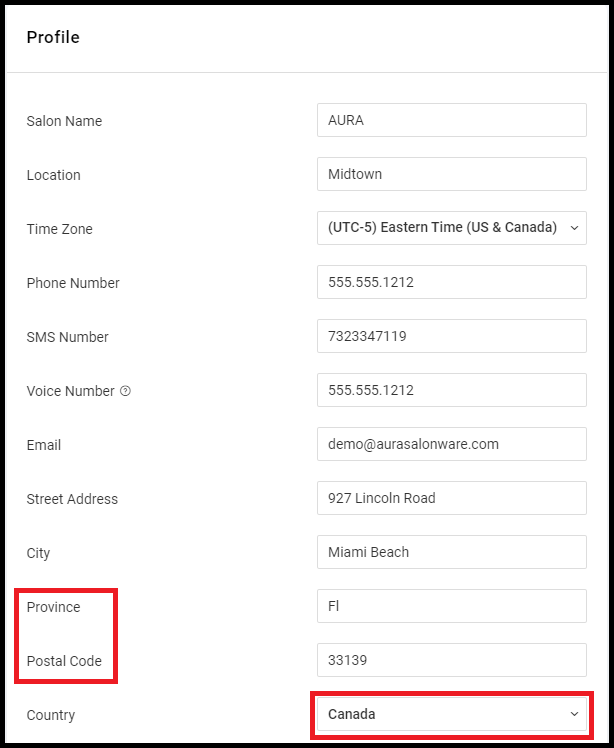Image resolution: width=614 pixels, height=748 pixels.
Task: Select the Province field containing Fl
Action: 452,606
